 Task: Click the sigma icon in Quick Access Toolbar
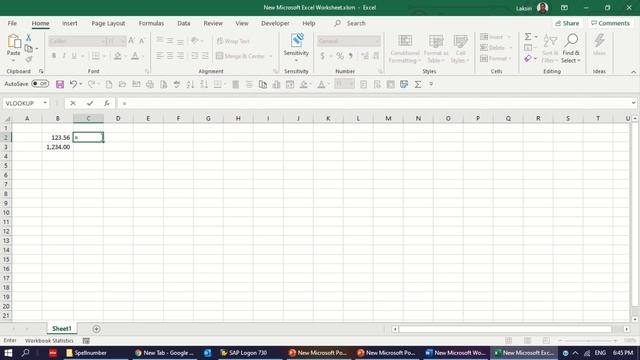click(418, 84)
